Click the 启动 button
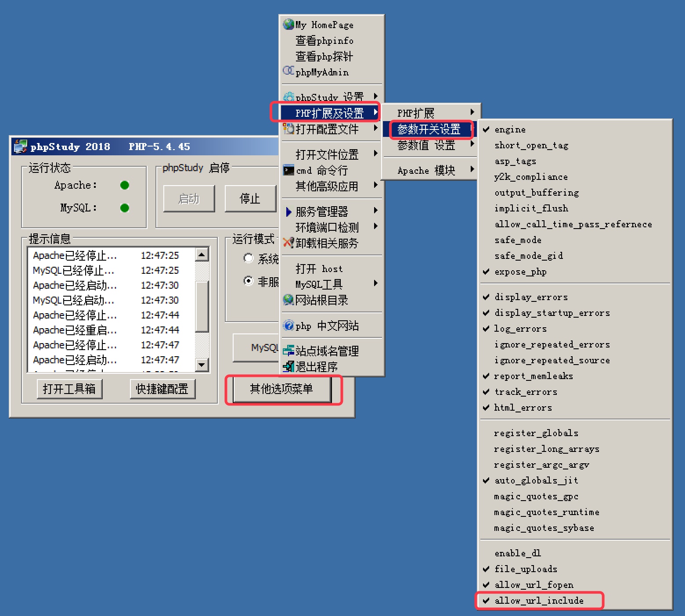 click(189, 199)
